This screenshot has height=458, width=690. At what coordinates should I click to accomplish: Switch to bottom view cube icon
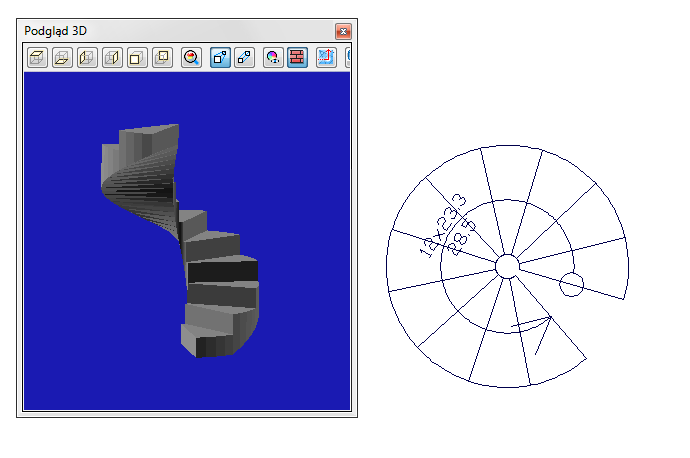(x=62, y=57)
